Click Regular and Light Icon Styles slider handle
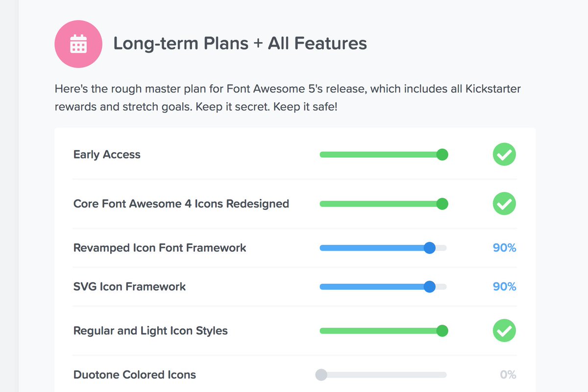 [442, 331]
